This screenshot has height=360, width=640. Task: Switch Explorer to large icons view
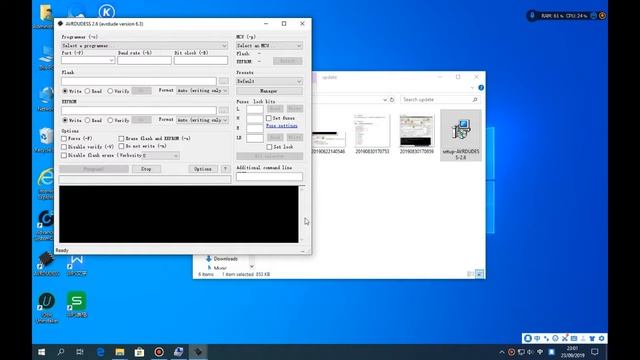click(x=480, y=274)
